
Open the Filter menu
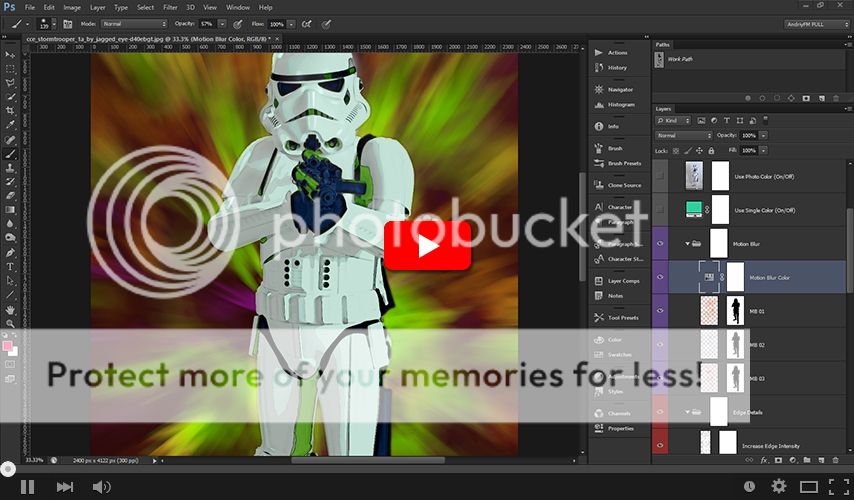coord(171,7)
